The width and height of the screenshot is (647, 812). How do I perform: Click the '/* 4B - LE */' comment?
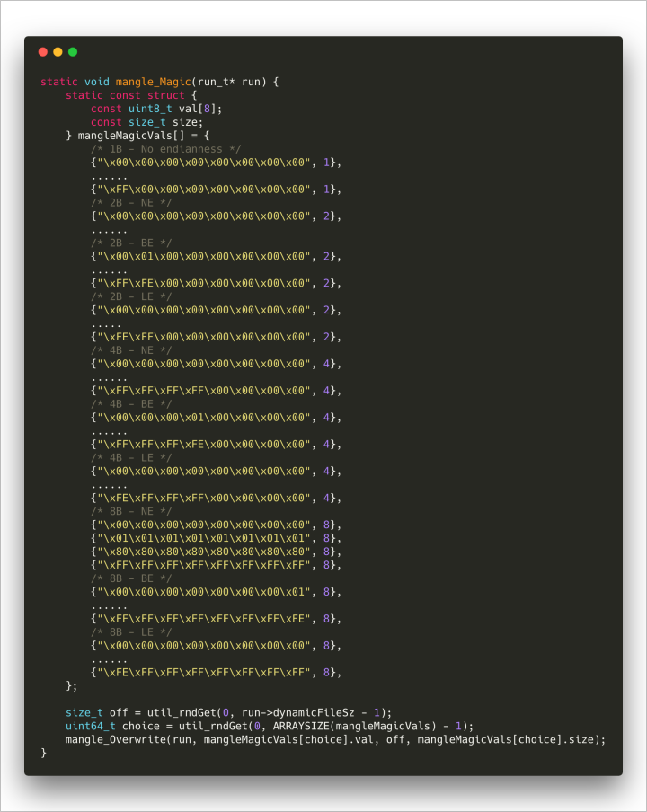click(x=131, y=458)
